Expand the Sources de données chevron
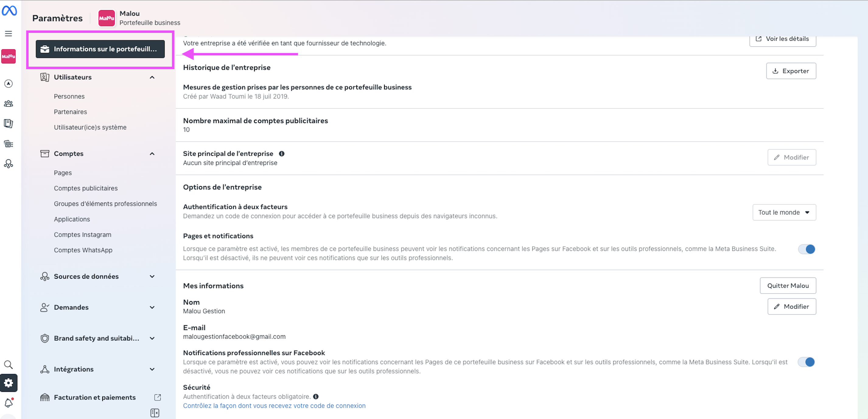Screen dimensions: 868x419 pos(152,276)
